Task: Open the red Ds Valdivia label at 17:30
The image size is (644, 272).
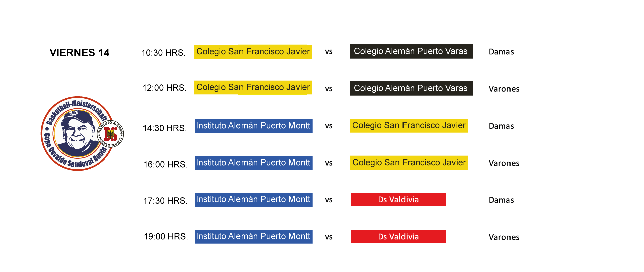Action: [398, 199]
